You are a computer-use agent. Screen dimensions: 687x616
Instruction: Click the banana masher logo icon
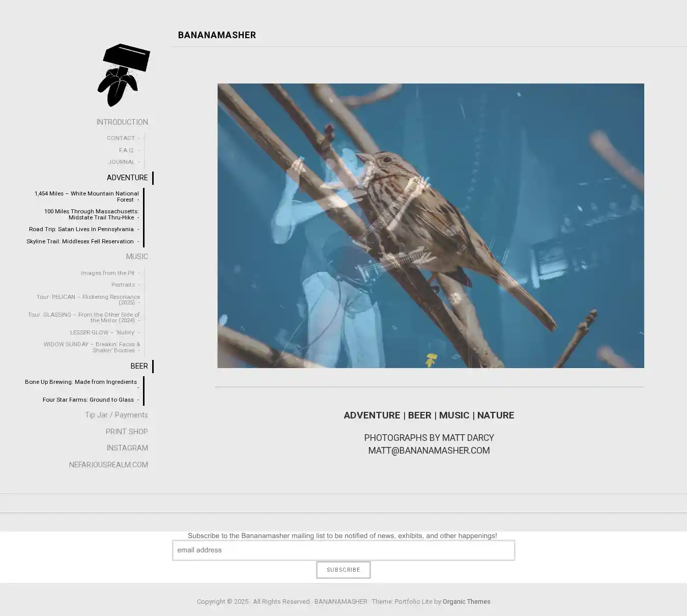pos(124,75)
